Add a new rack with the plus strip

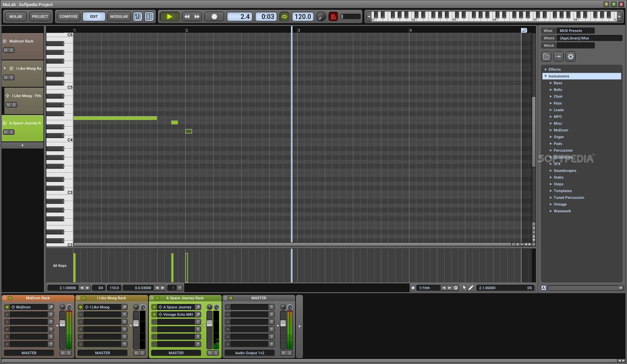point(299,326)
